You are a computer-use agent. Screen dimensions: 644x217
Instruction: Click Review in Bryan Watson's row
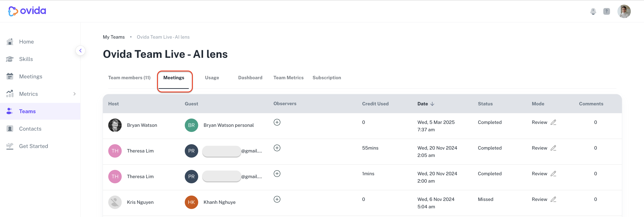pyautogui.click(x=540, y=122)
